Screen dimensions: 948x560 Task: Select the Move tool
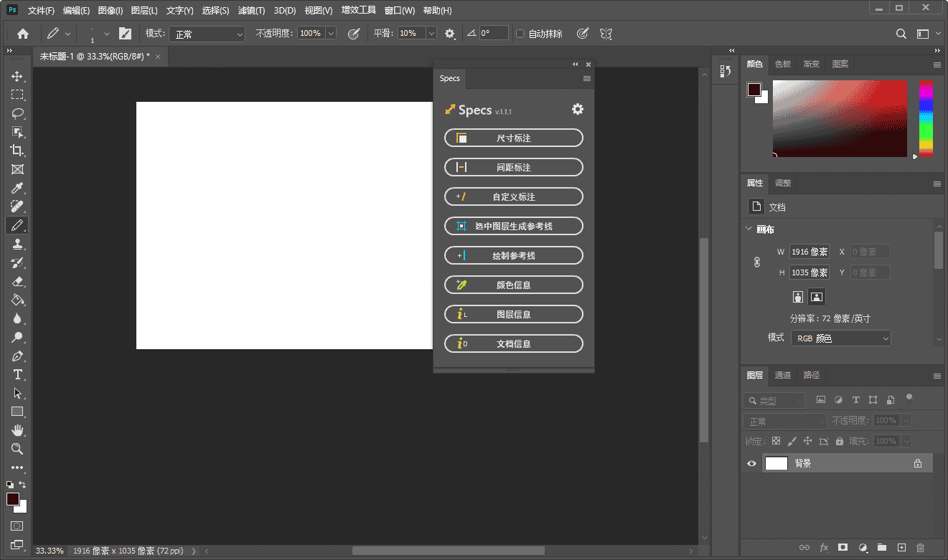tap(17, 77)
